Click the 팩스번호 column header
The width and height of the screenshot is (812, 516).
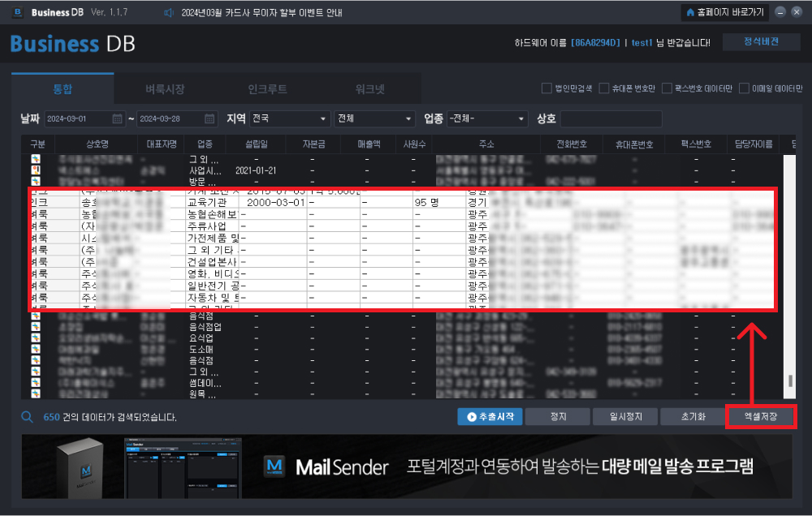(x=697, y=144)
